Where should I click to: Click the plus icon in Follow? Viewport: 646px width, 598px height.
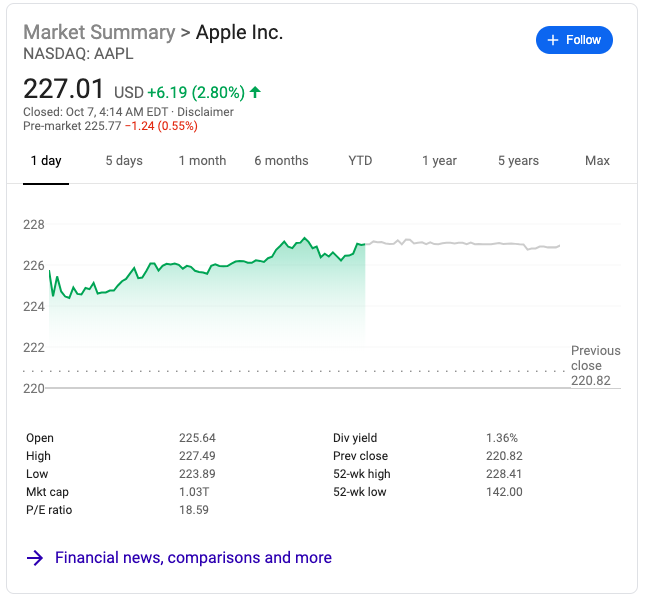[553, 40]
